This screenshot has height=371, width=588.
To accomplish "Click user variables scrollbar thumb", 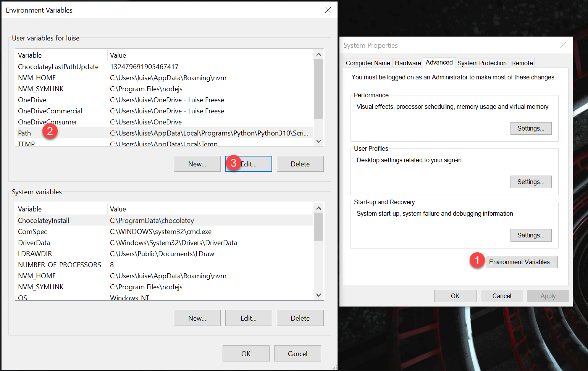I will [318, 89].
